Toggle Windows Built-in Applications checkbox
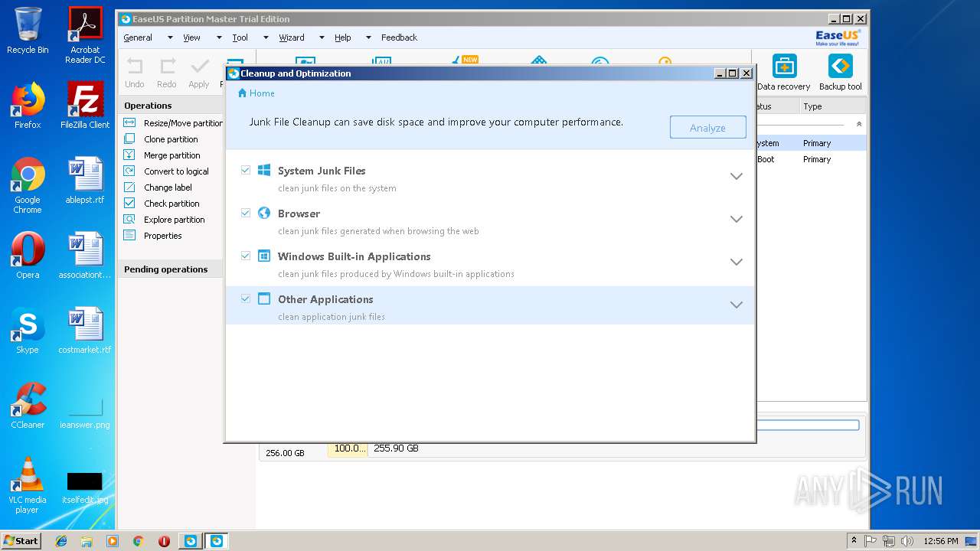 [x=246, y=256]
